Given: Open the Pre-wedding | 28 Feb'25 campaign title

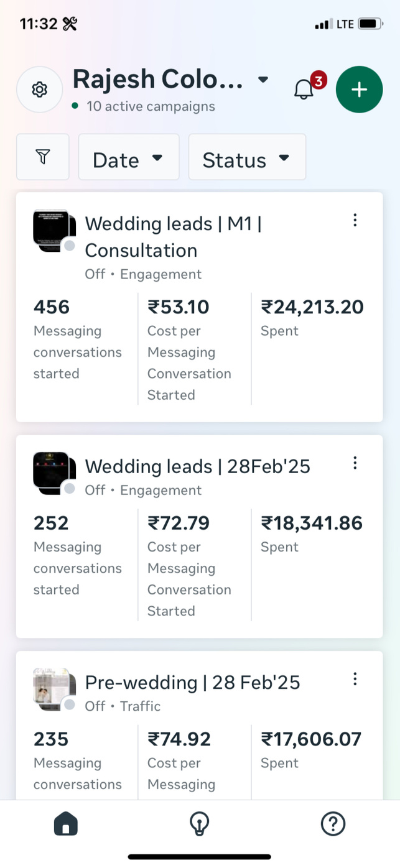Looking at the screenshot, I should coord(192,683).
